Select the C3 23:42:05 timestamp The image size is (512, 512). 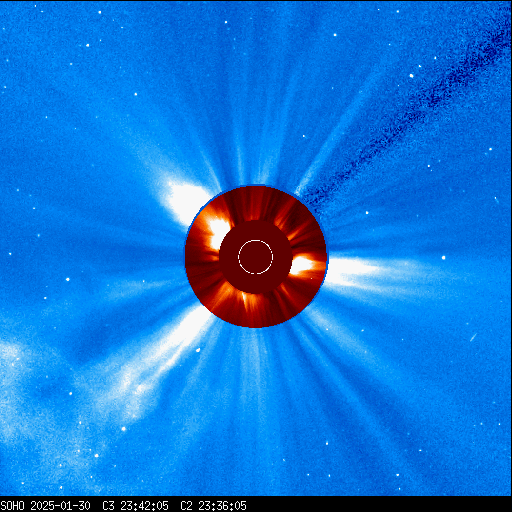click(135, 505)
